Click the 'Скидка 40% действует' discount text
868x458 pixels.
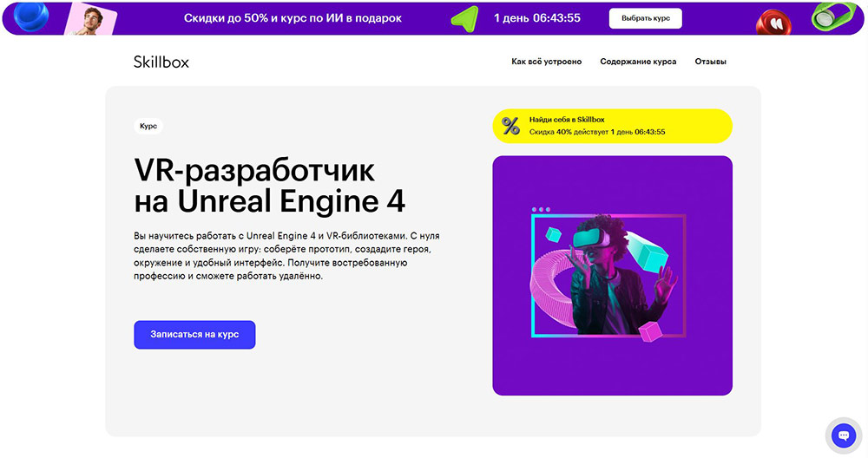coord(569,132)
